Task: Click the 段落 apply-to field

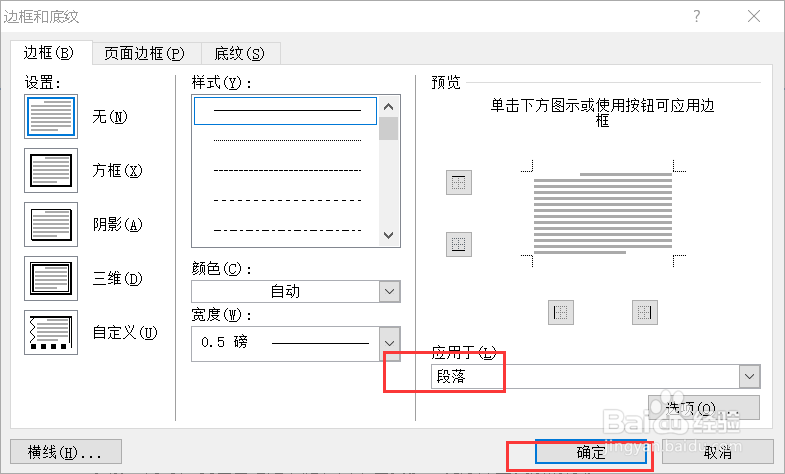Action: click(585, 376)
